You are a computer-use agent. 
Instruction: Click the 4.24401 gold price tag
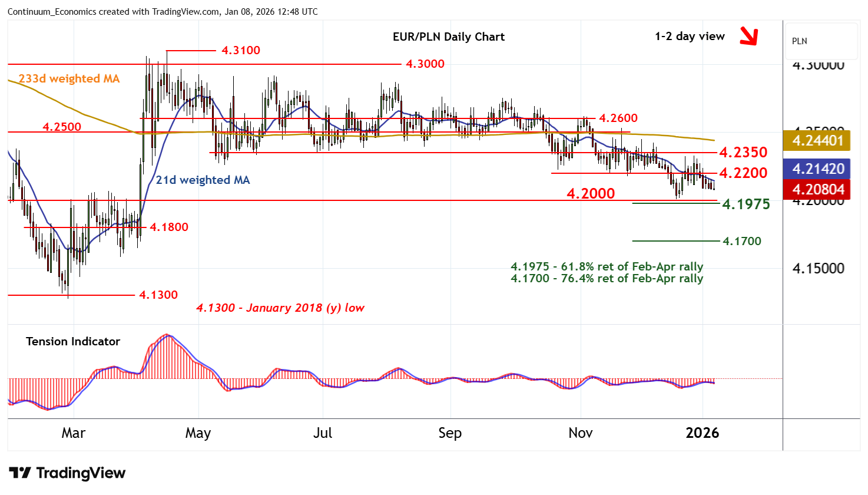(817, 141)
